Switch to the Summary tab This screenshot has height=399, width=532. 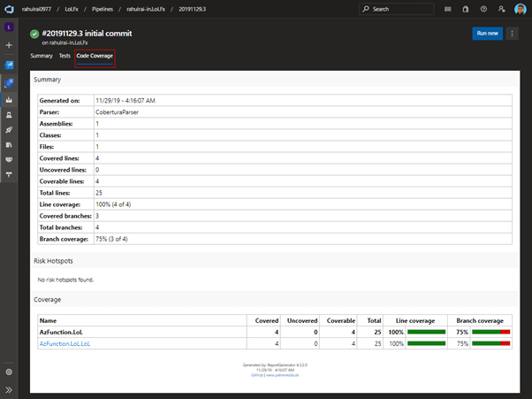point(42,56)
